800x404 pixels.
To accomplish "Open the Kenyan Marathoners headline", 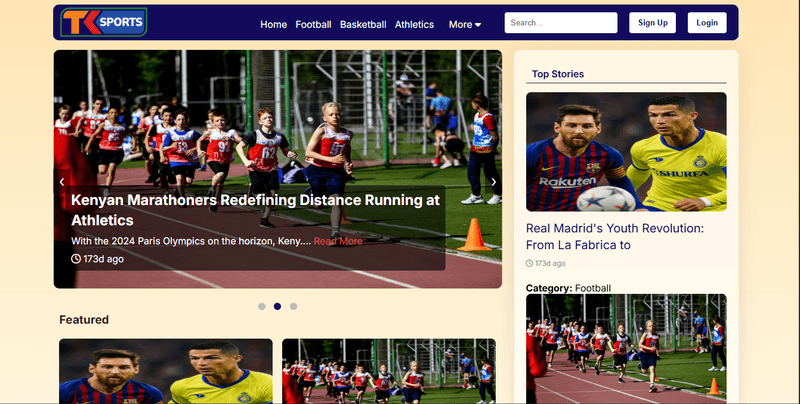I will point(255,210).
